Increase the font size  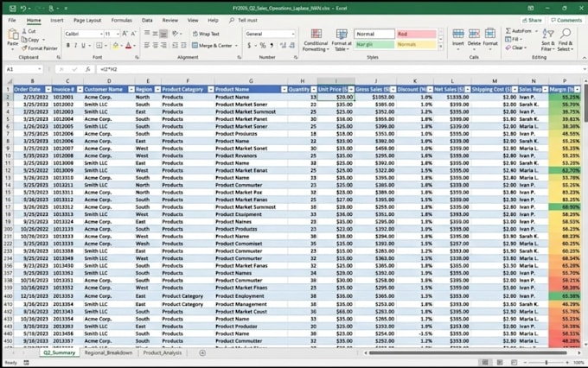point(125,34)
